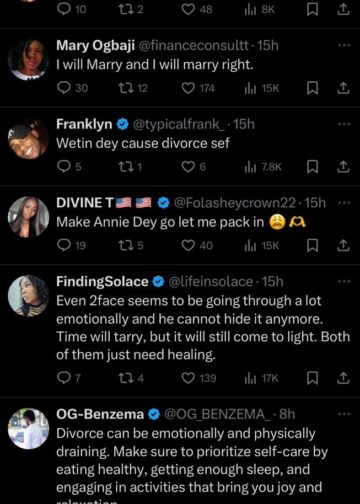Screen dimensions: 360x504
Task: Open more options for Mary Ogbaji's tweet
Action: [344, 45]
